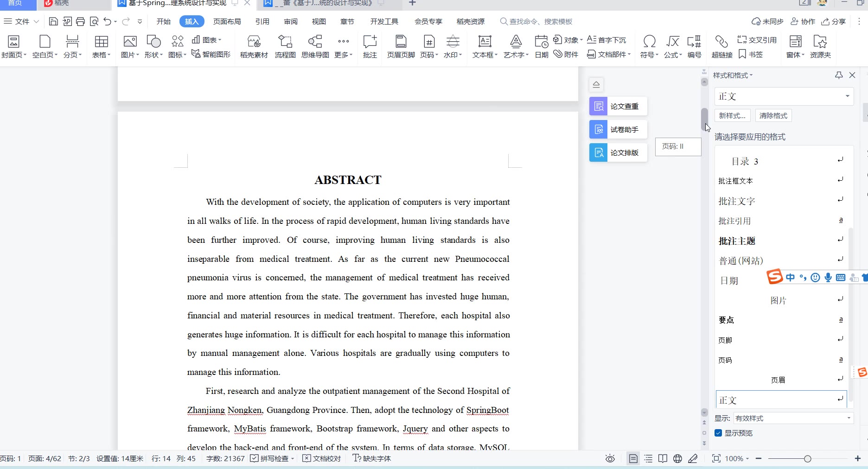Click the paper plagiarism check (论文查重) icon
The height and width of the screenshot is (469, 868).
[598, 106]
